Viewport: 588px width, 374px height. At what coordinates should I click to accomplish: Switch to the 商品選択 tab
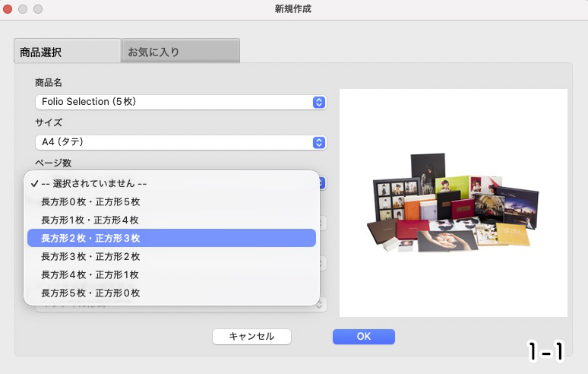point(67,52)
